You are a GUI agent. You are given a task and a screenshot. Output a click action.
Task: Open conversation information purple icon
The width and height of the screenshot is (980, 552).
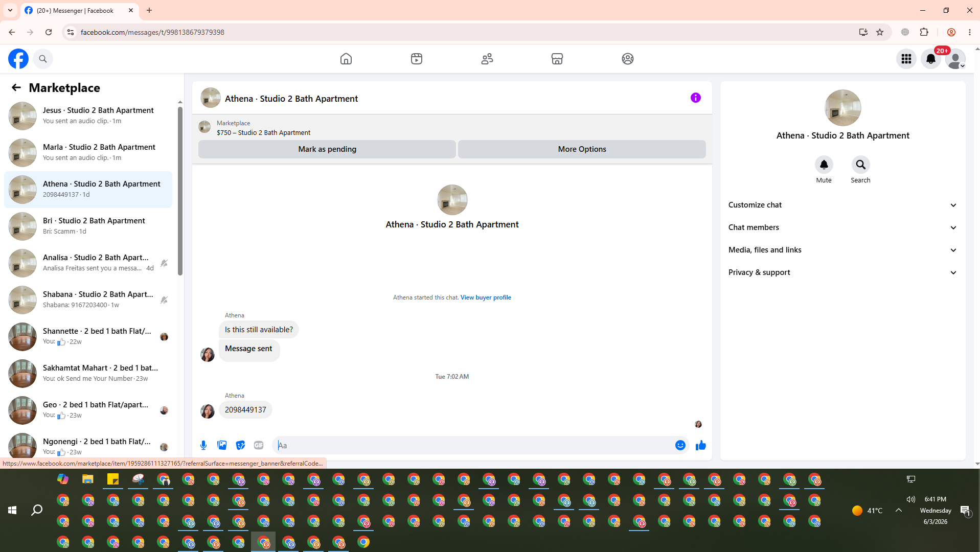pos(696,98)
